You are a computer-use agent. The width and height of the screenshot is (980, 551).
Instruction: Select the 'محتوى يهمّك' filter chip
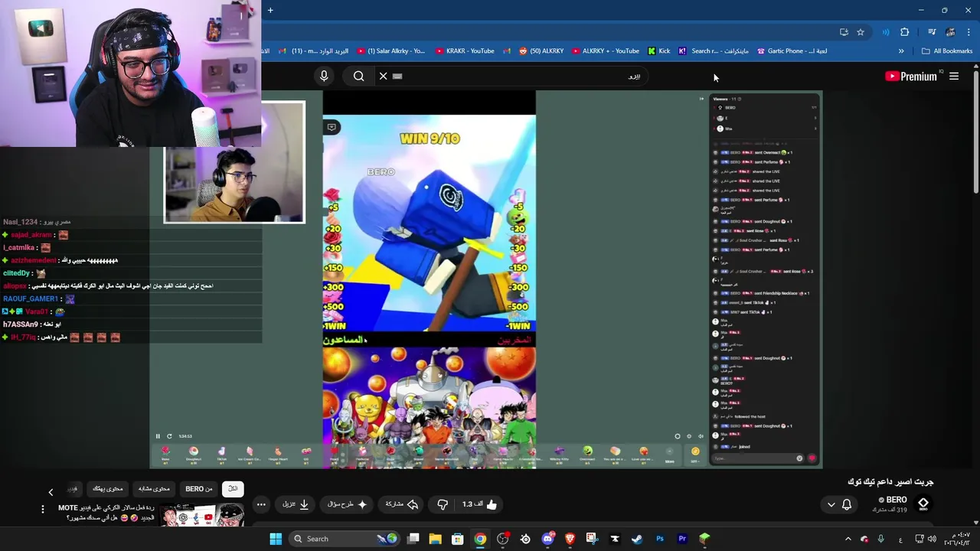[107, 488]
